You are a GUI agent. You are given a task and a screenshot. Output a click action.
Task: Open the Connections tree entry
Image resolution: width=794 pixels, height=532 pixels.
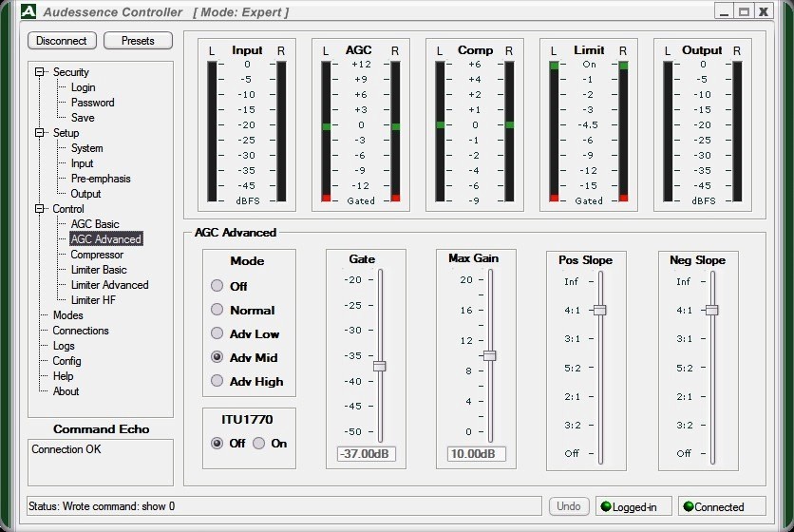81,331
